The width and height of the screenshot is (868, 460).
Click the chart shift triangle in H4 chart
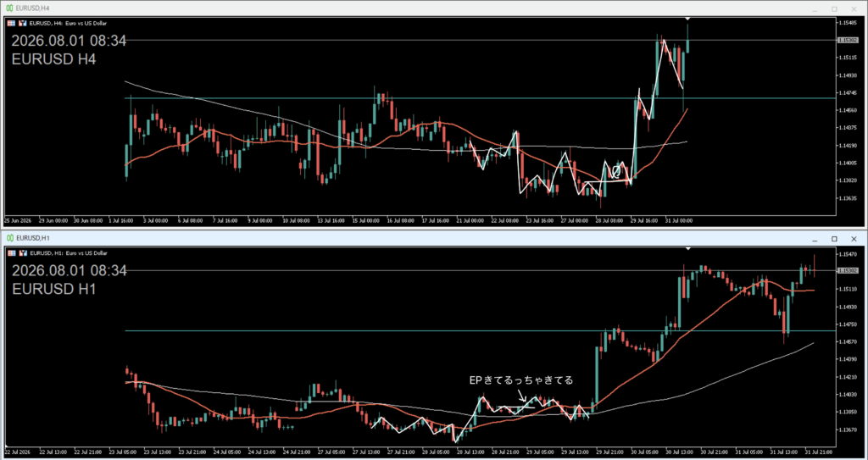click(x=687, y=19)
